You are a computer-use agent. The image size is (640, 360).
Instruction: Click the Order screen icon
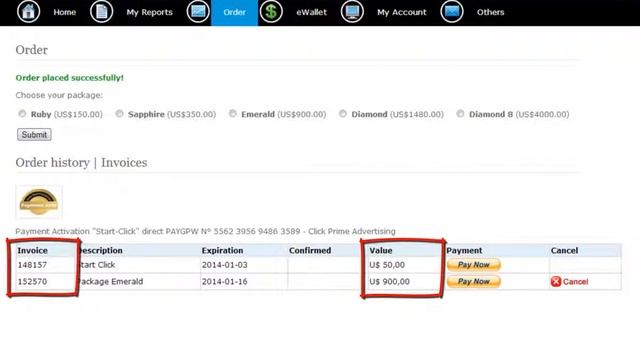(x=198, y=11)
